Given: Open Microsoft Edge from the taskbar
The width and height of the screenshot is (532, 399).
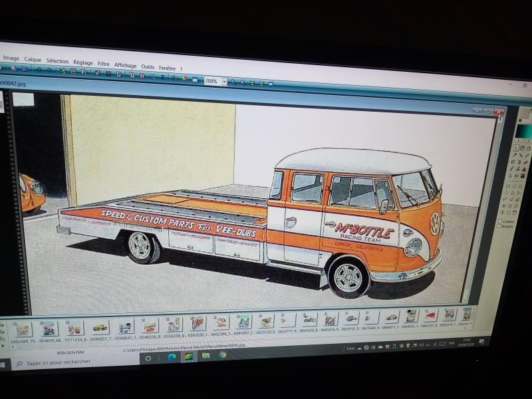Looking at the screenshot, I should (171, 357).
